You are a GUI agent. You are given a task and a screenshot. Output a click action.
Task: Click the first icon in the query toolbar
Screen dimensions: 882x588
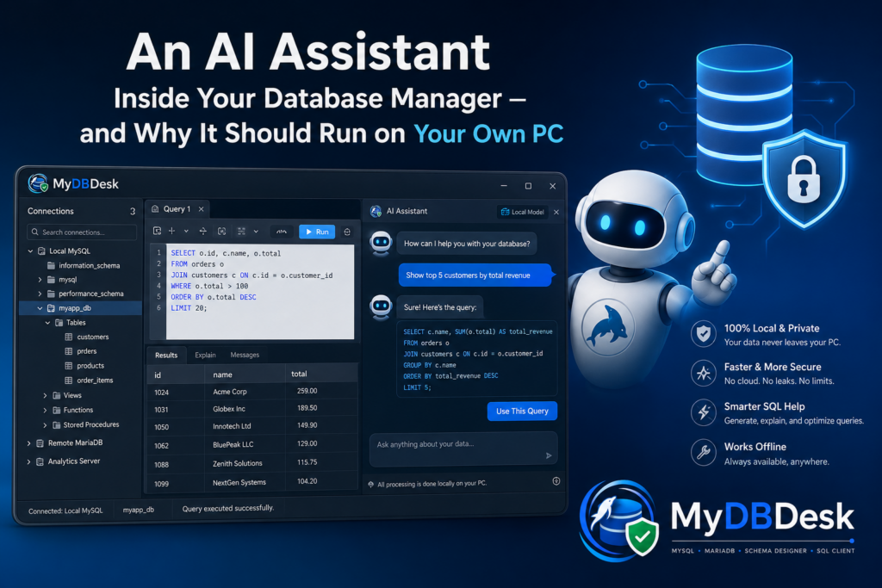click(157, 231)
